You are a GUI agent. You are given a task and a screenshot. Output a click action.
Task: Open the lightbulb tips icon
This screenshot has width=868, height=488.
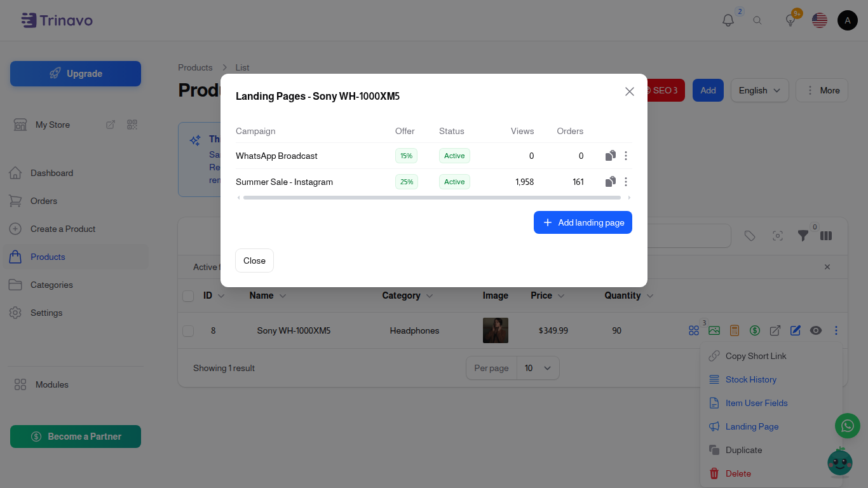(790, 20)
